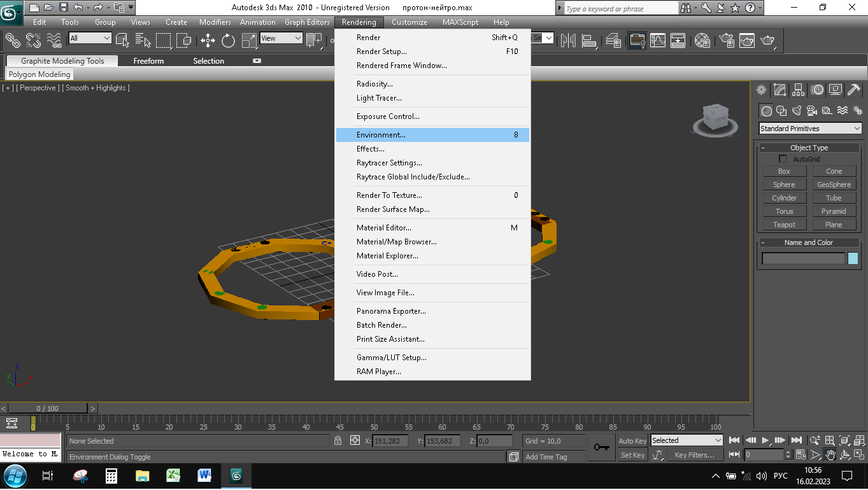Choose the Select Object tool
The height and width of the screenshot is (490, 868).
click(x=123, y=40)
